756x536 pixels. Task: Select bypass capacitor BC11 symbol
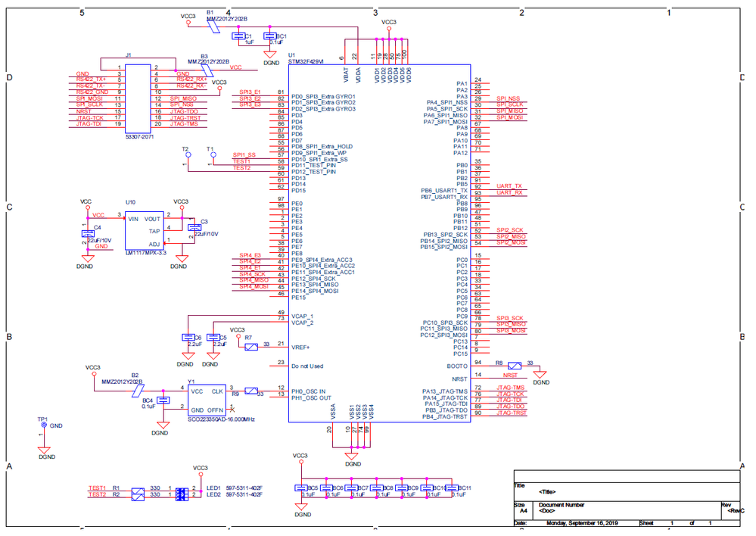[452, 488]
